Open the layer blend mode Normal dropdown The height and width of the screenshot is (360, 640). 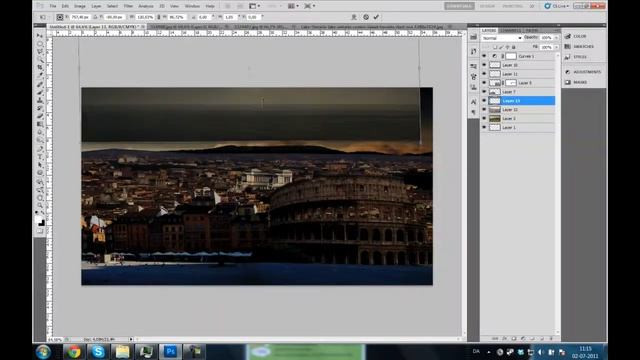tap(502, 38)
